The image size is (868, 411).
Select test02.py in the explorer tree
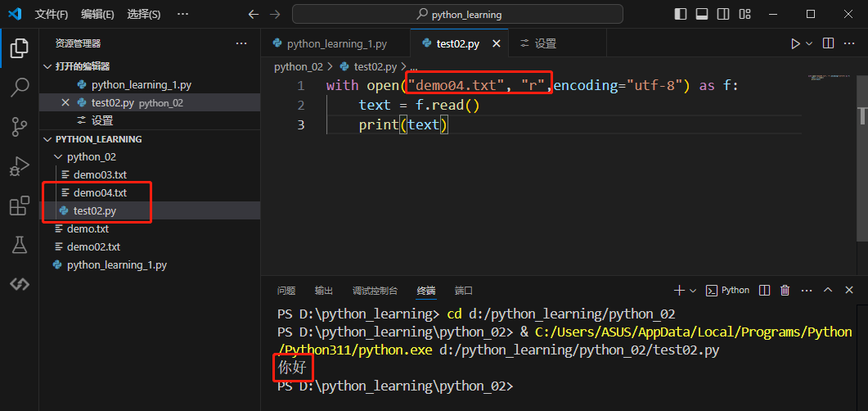pos(150,210)
